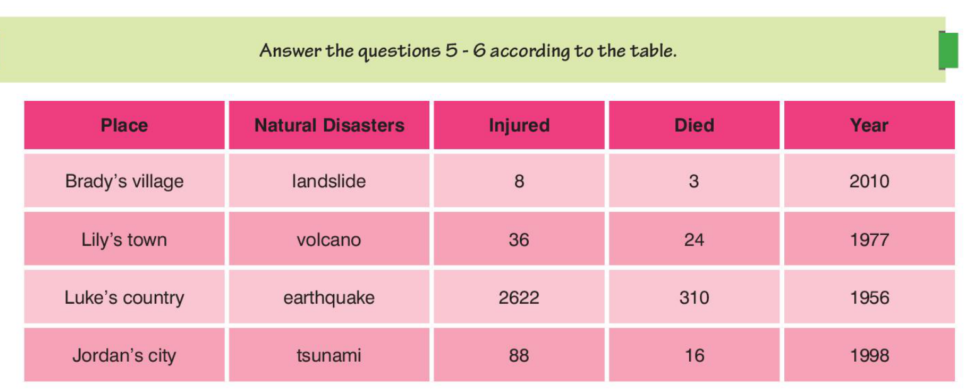Click the Died column header
The width and height of the screenshot is (980, 390).
point(694,125)
